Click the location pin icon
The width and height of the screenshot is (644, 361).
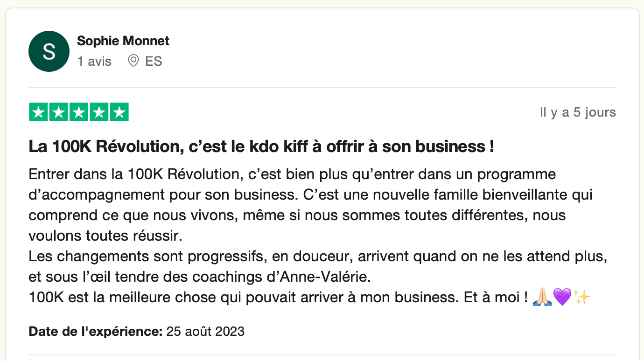(133, 61)
